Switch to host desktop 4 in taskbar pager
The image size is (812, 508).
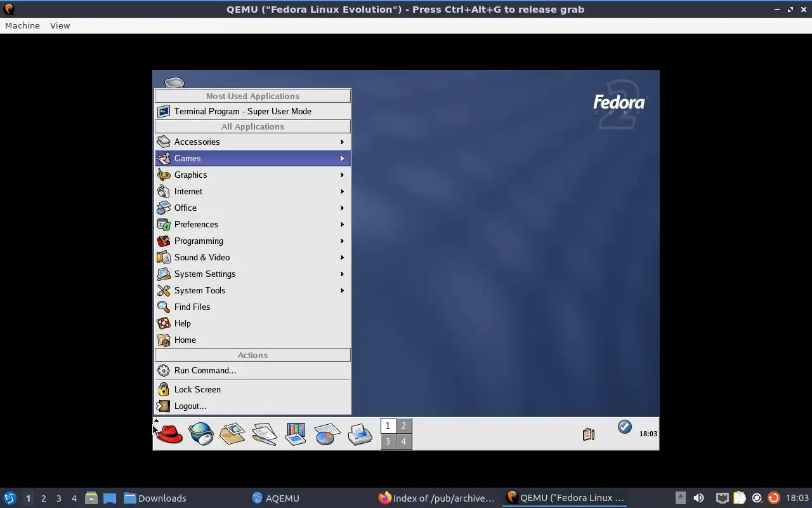tap(74, 498)
